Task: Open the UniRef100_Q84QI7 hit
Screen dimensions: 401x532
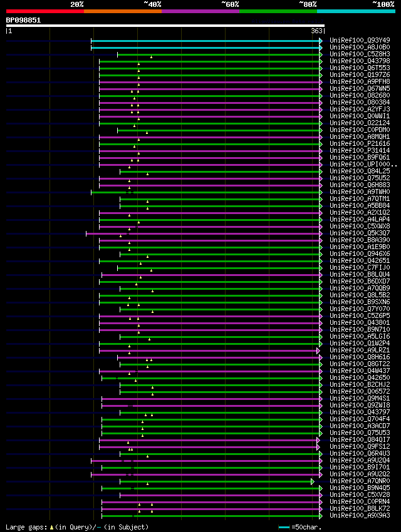Action: pos(360,440)
